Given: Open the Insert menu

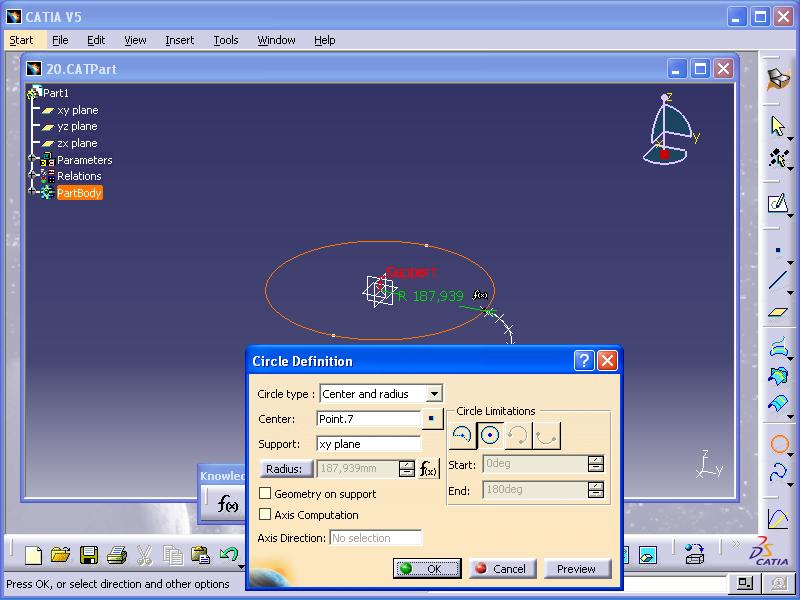Looking at the screenshot, I should coord(180,40).
